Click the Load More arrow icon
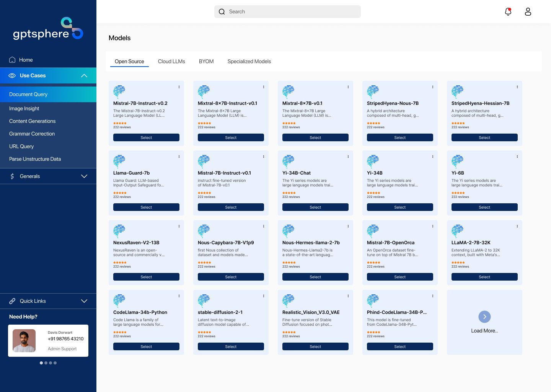The width and height of the screenshot is (551, 392). 484,317
